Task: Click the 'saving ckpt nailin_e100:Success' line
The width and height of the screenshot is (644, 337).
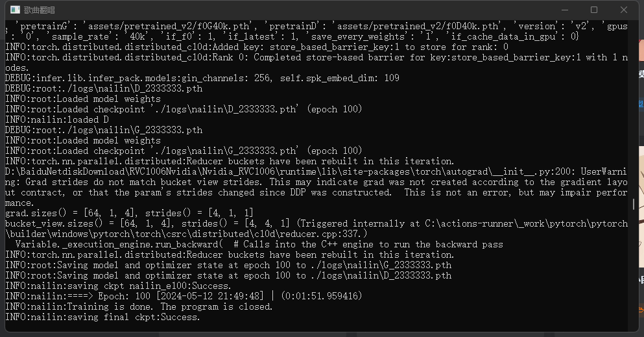Action: [x=118, y=286]
